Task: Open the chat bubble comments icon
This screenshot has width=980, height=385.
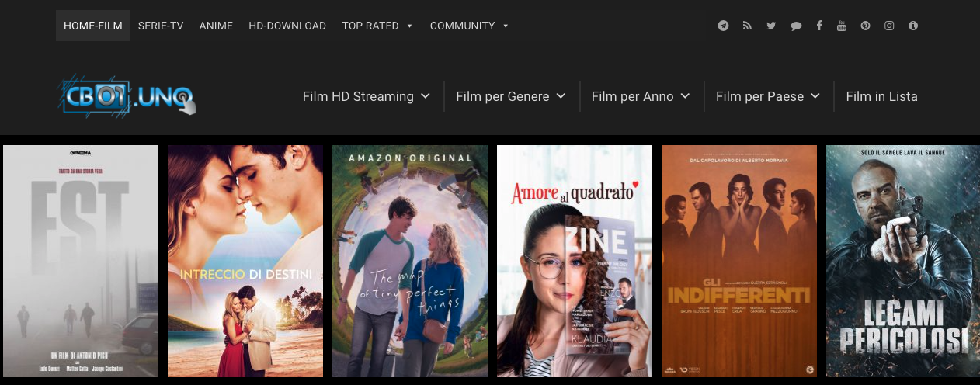Action: click(796, 26)
